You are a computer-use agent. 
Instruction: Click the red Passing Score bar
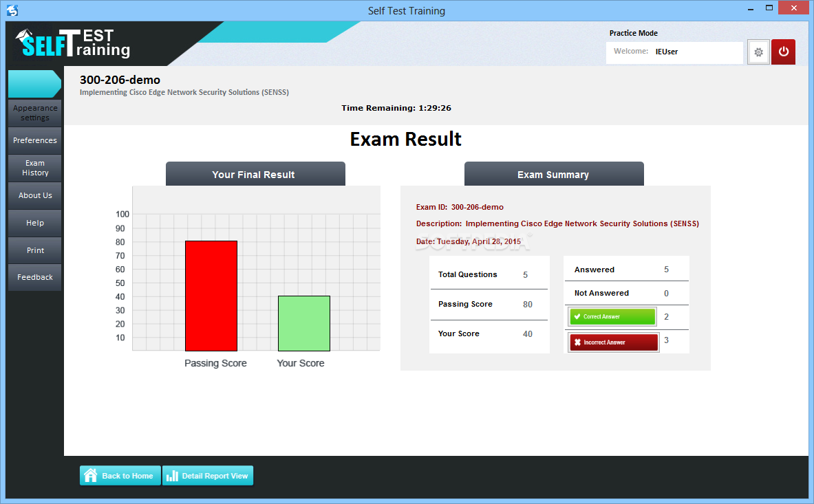pyautogui.click(x=211, y=296)
